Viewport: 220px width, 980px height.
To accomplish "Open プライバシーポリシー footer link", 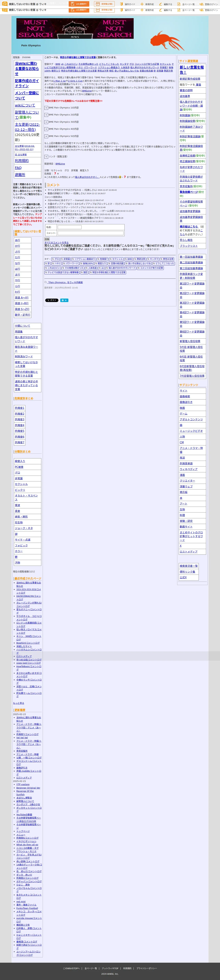I will click(x=147, y=968).
